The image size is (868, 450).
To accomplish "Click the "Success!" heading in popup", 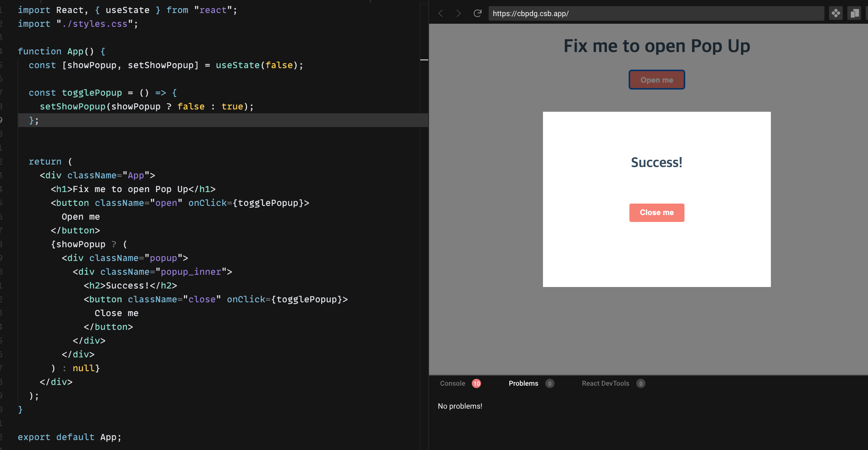I will tap(657, 163).
